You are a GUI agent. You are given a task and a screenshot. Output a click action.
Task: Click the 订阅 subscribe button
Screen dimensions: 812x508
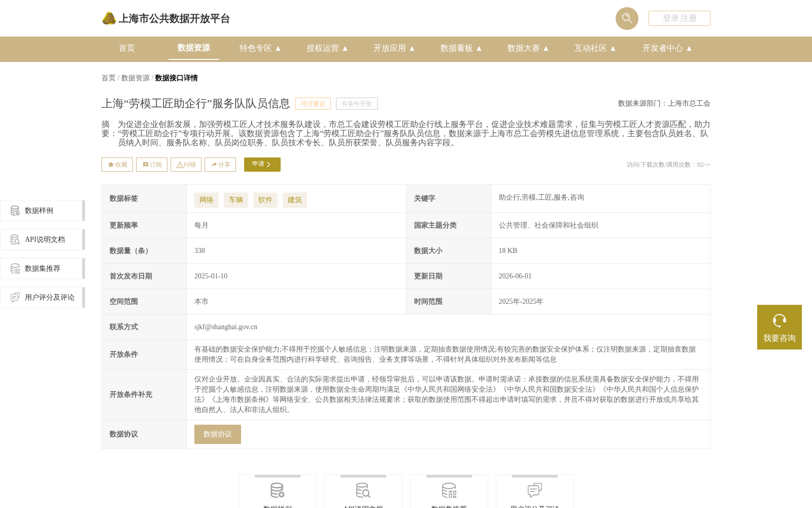click(x=152, y=165)
